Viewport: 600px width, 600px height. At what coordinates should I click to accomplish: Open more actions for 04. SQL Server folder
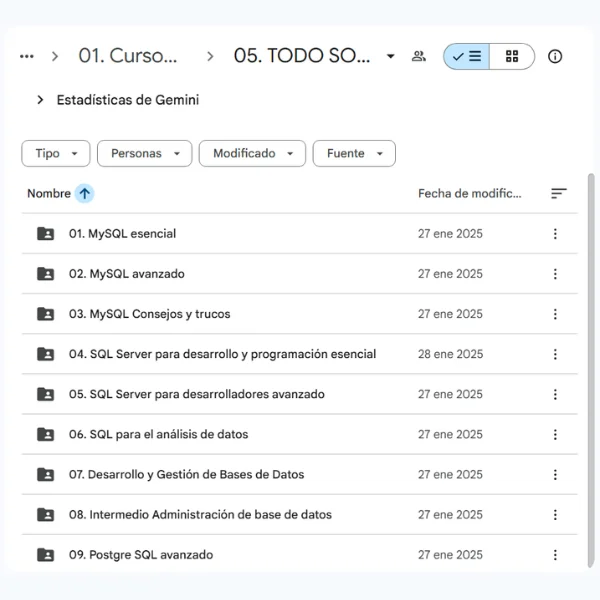(555, 354)
